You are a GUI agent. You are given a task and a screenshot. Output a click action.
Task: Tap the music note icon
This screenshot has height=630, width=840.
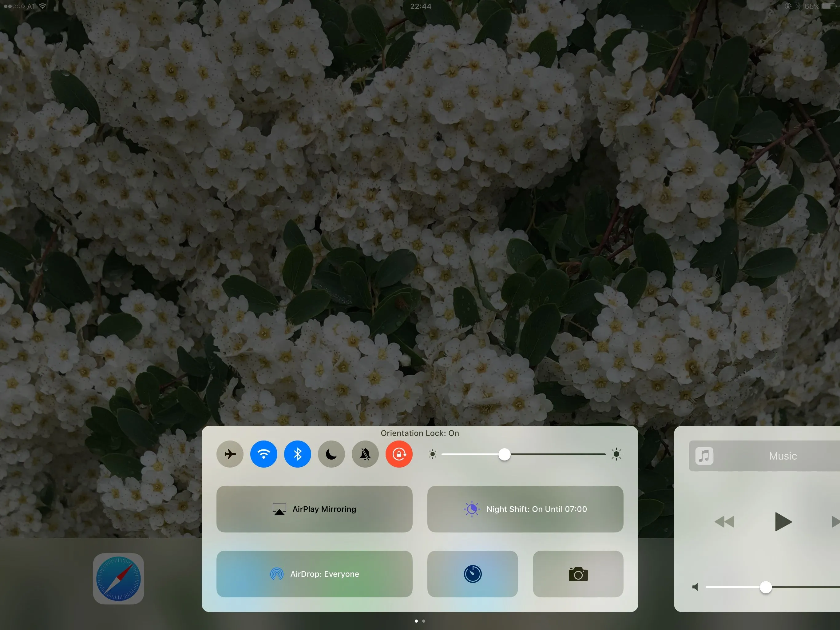704,456
